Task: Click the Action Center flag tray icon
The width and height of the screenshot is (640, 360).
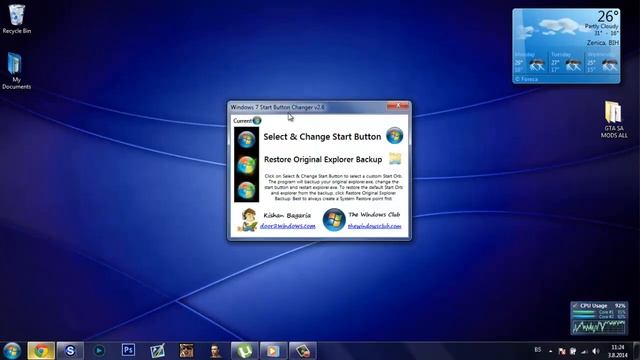Action: pyautogui.click(x=562, y=351)
